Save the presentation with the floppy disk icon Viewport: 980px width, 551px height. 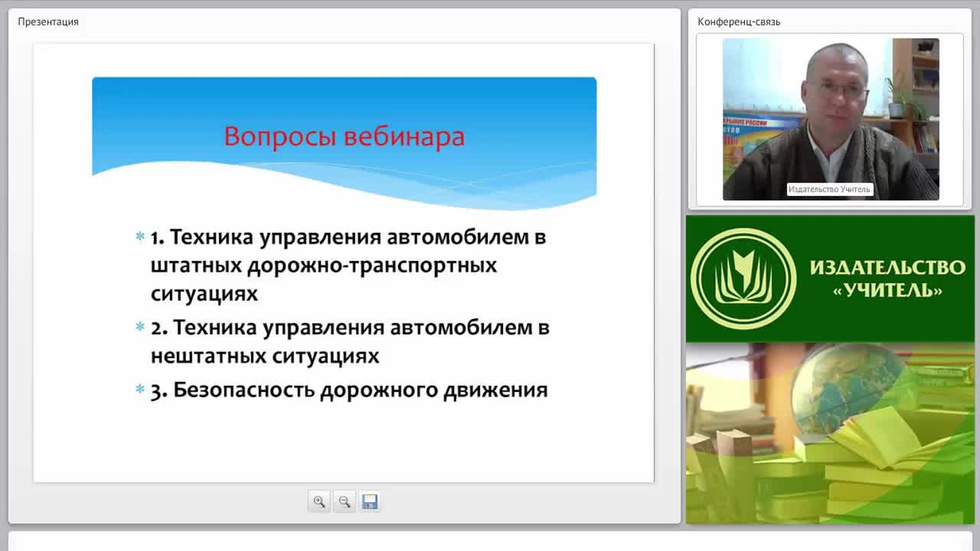(x=370, y=502)
